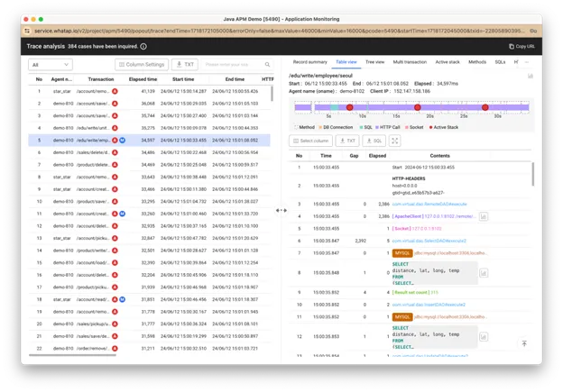Click the info icon beside cases inquired

[143, 46]
